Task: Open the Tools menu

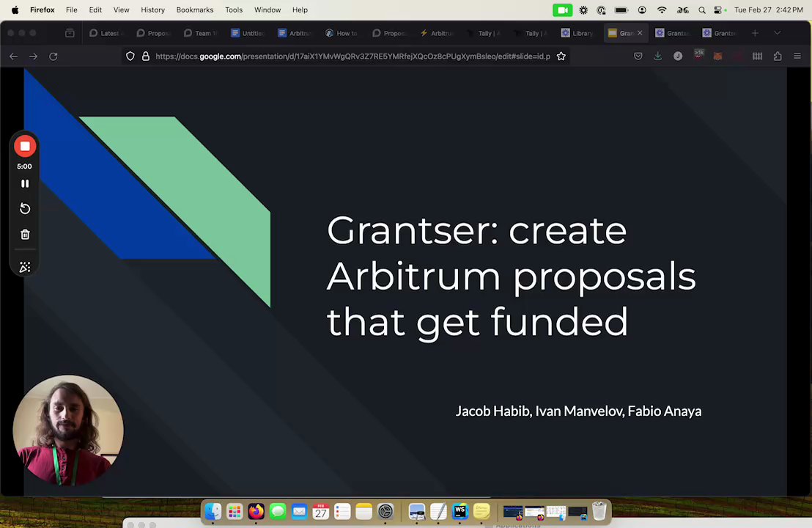Action: 234,10
